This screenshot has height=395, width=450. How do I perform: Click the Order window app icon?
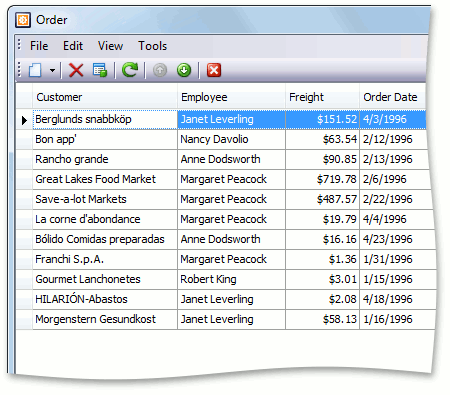coord(23,20)
